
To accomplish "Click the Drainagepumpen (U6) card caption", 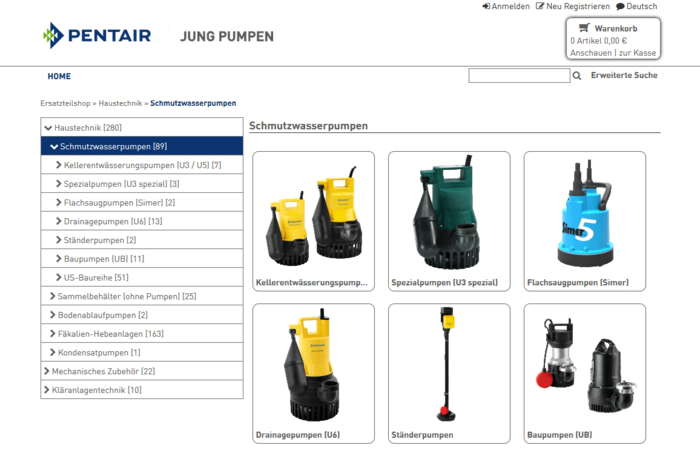I will point(298,435).
